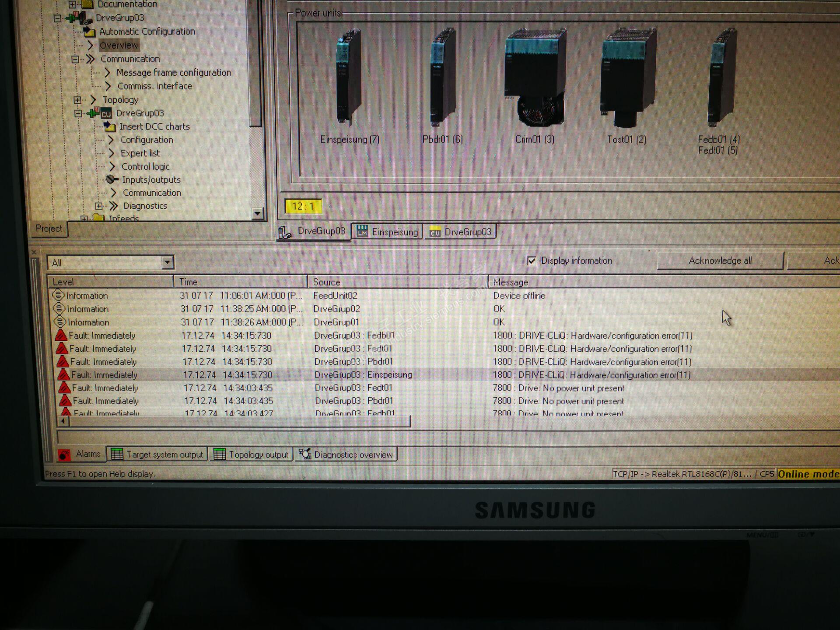Select the Pbdr01 (6) power unit image
Image resolution: width=840 pixels, height=630 pixels.
[443, 77]
